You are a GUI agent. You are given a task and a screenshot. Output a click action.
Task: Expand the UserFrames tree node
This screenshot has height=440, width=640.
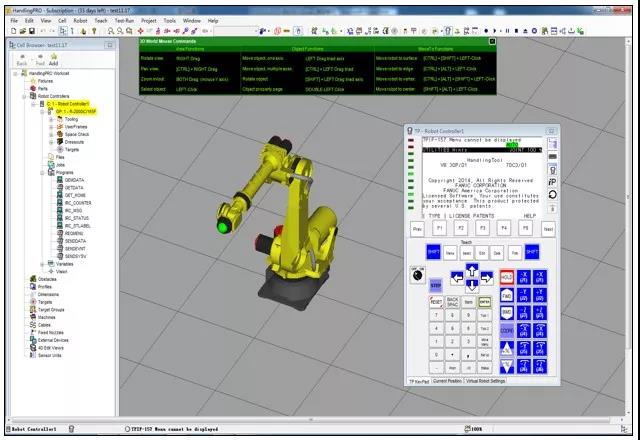(x=52, y=126)
